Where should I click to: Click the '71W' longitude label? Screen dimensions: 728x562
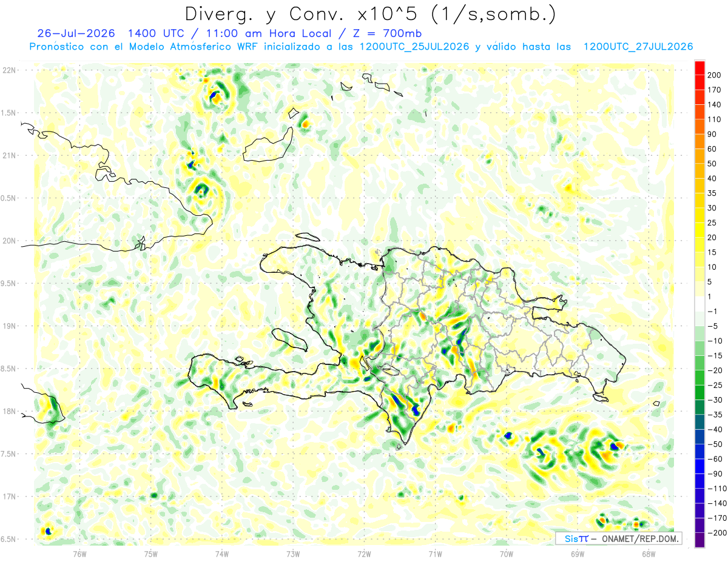click(x=435, y=553)
